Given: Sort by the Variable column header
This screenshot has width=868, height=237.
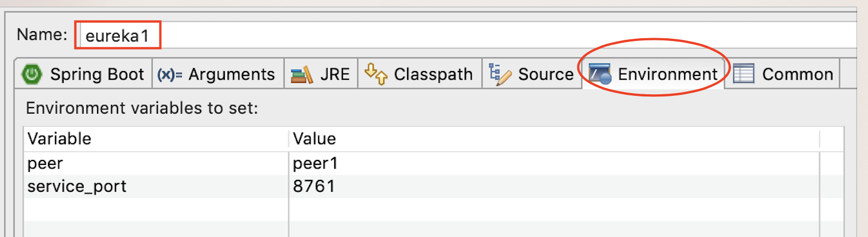Looking at the screenshot, I should (x=156, y=139).
